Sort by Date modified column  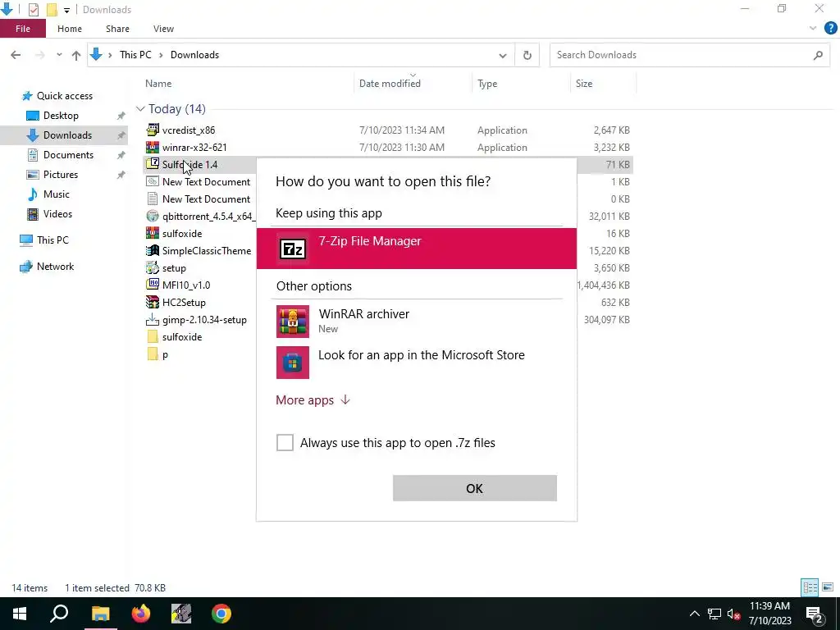[x=390, y=84]
